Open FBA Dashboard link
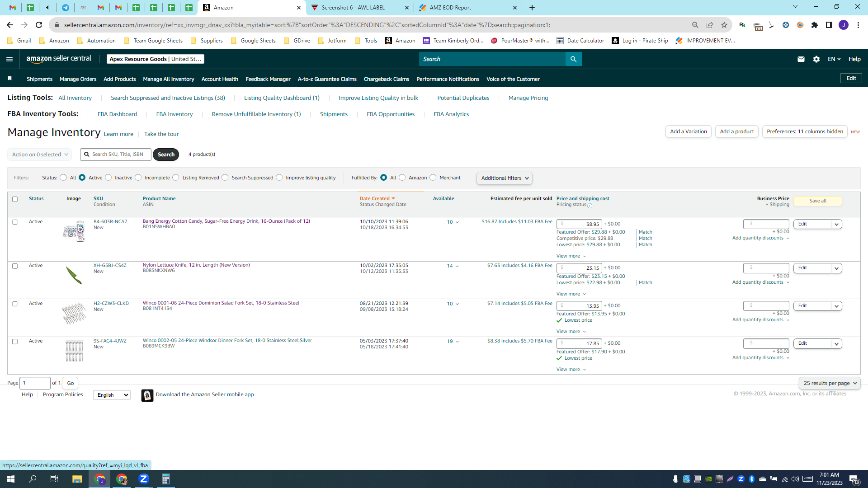This screenshot has height=488, width=868. pos(117,114)
